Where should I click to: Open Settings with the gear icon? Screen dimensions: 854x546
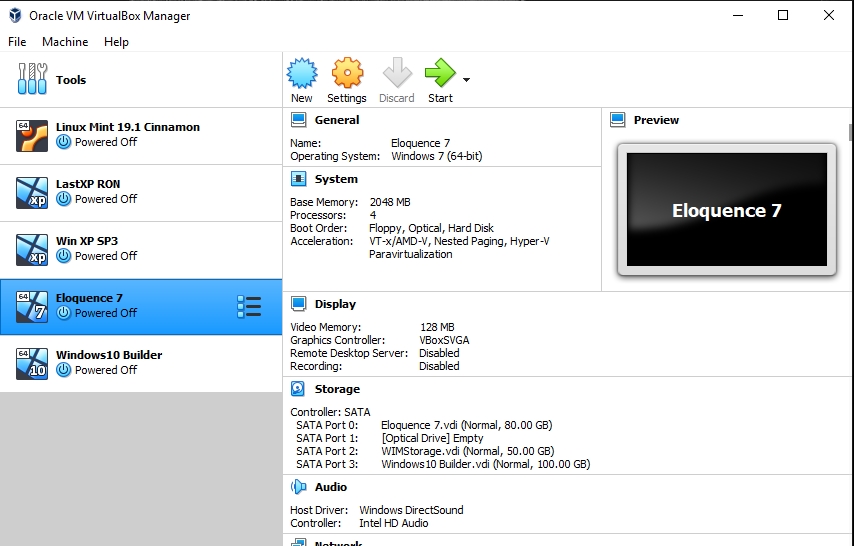[x=347, y=73]
